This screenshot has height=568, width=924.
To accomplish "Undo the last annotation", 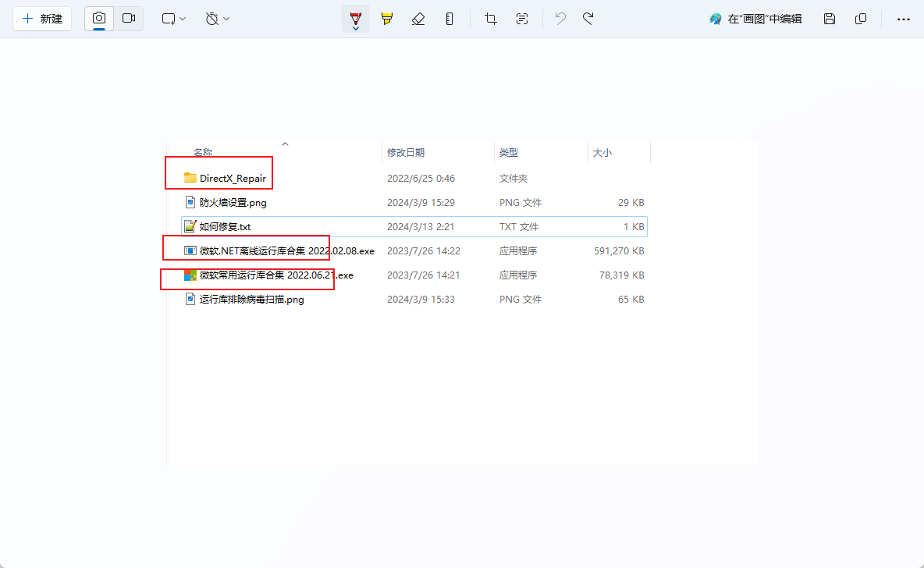I will [560, 19].
